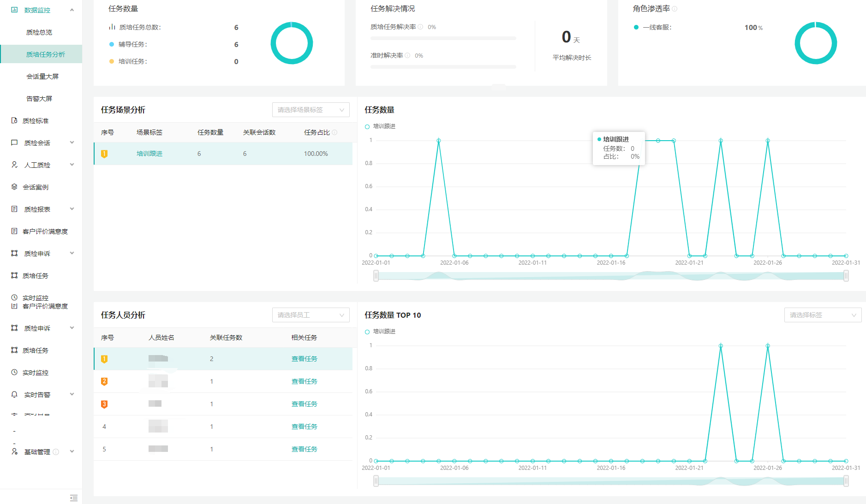
Task: Click info icon beside 质培任务解决率
Action: pyautogui.click(x=420, y=27)
